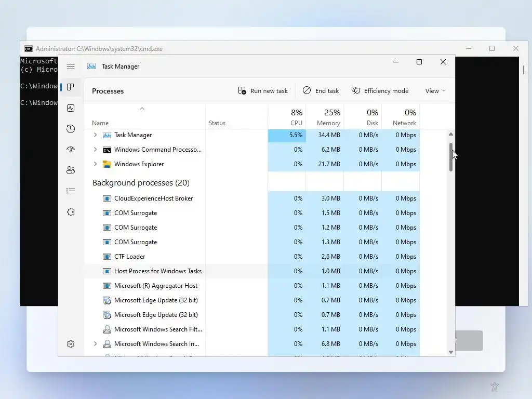Click the CTF Loader process icon
532x399 pixels.
tap(107, 257)
